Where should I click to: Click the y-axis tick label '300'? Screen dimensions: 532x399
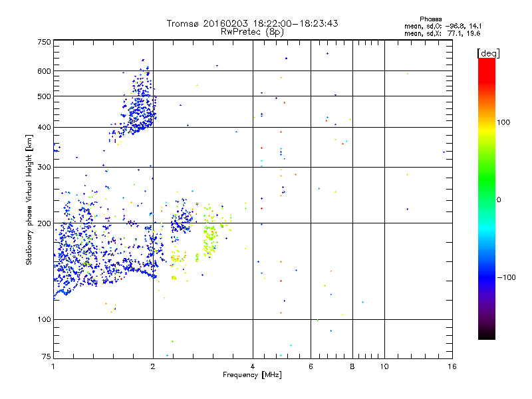coord(44,168)
